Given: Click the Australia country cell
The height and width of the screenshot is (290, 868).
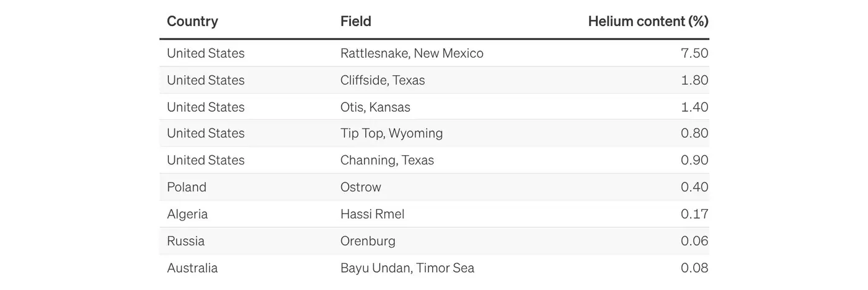Looking at the screenshot, I should 192,268.
